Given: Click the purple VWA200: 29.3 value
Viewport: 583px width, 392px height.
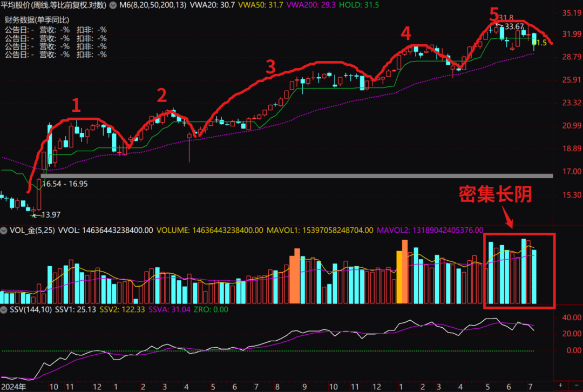Looking at the screenshot, I should pyautogui.click(x=311, y=5).
